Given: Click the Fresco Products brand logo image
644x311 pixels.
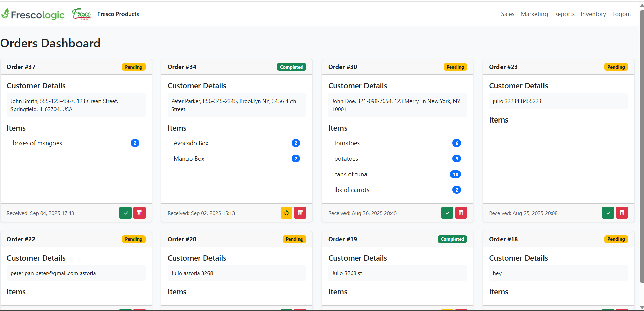Looking at the screenshot, I should point(82,14).
